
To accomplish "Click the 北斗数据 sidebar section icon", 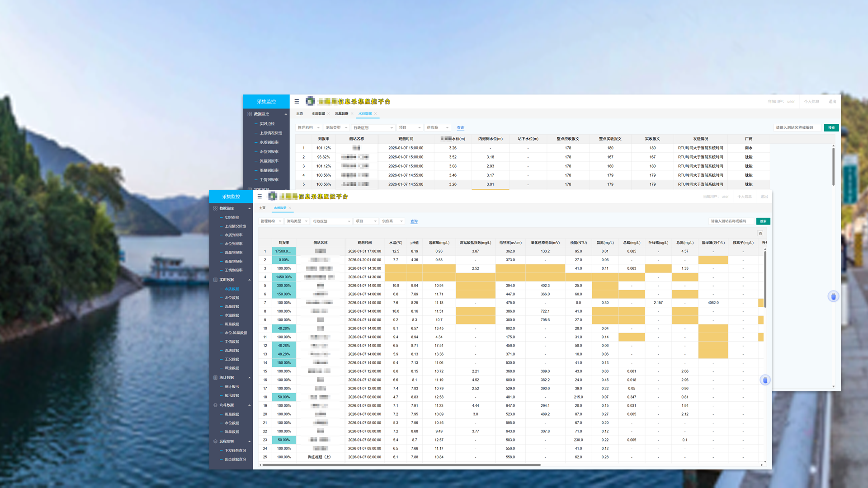I will [215, 405].
